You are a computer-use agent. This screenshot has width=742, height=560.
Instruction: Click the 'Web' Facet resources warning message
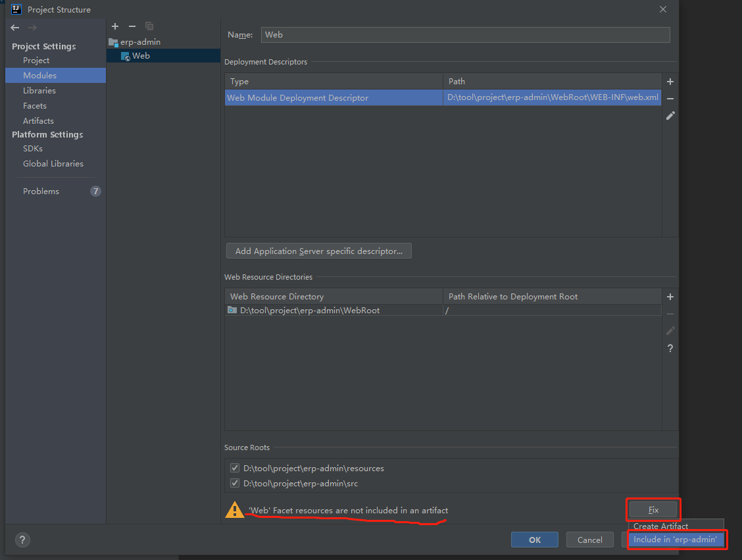348,510
